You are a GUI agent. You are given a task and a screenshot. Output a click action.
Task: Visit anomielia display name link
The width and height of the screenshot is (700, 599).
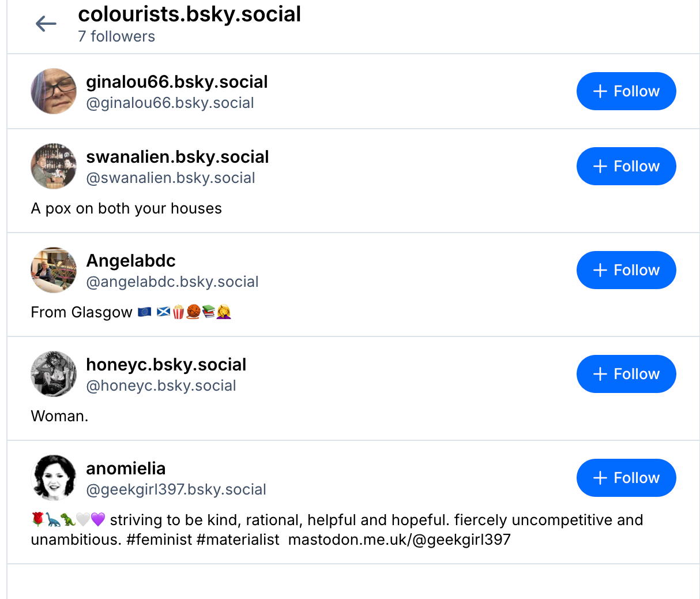pos(126,469)
